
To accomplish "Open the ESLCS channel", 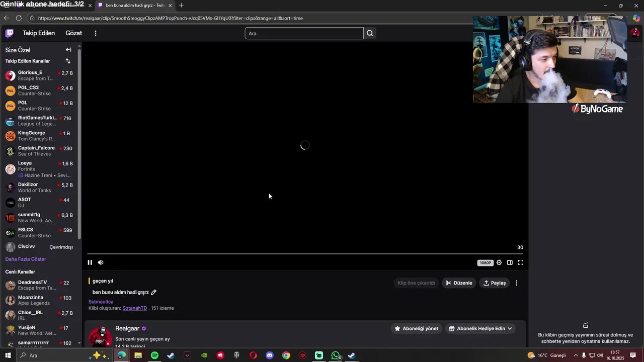I will [x=39, y=233].
